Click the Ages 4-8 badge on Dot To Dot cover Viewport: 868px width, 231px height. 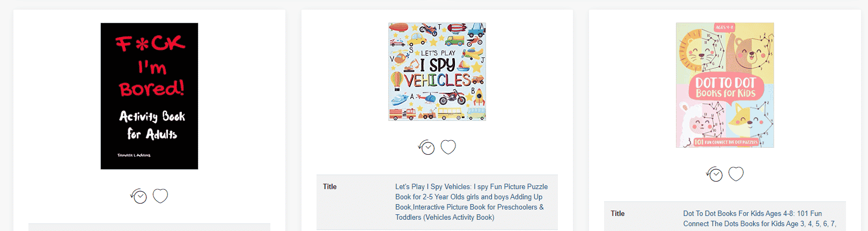coord(725,27)
